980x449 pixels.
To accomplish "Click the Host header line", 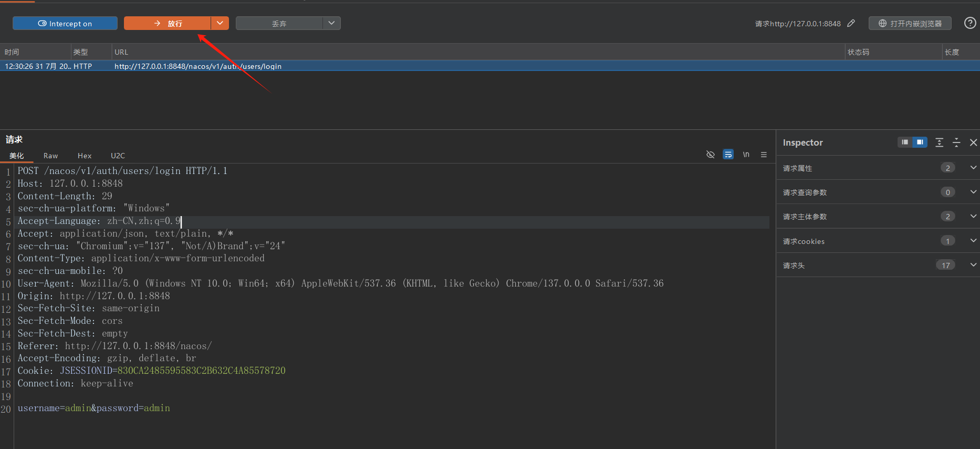I will [x=70, y=183].
